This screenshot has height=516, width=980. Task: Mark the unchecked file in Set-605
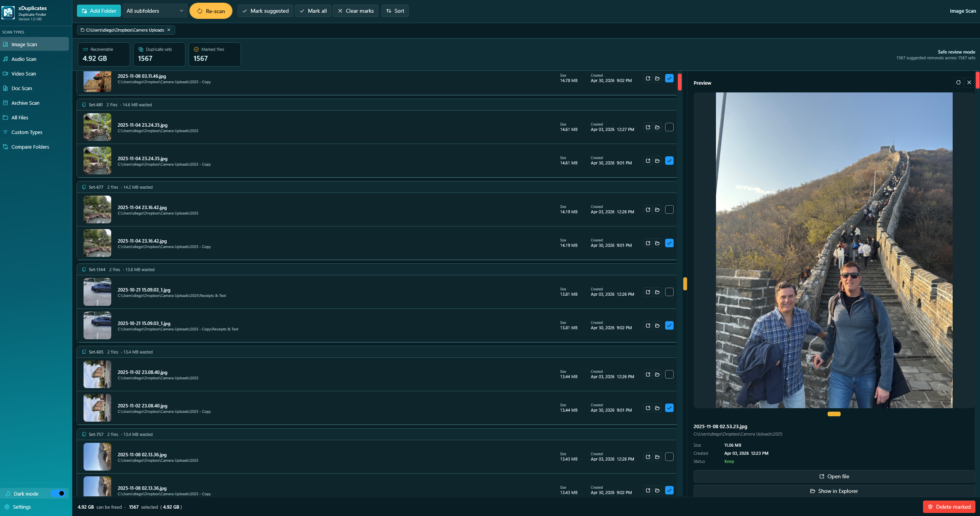pos(669,374)
